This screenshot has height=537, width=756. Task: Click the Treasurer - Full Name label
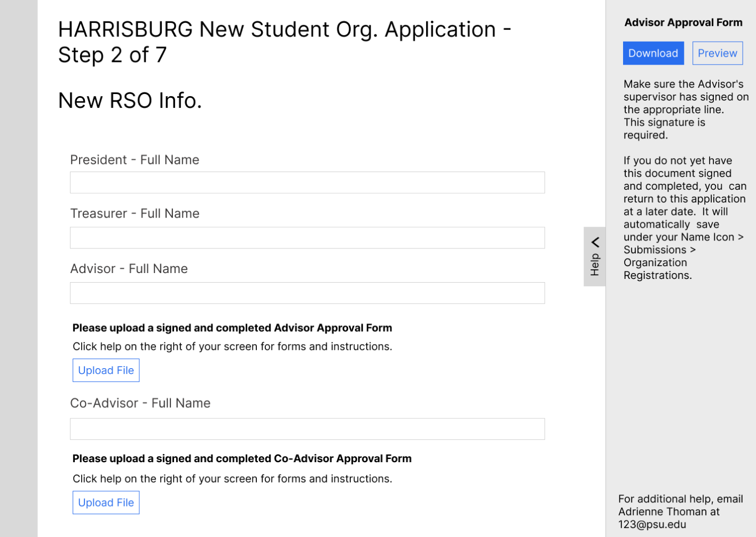[x=135, y=214]
